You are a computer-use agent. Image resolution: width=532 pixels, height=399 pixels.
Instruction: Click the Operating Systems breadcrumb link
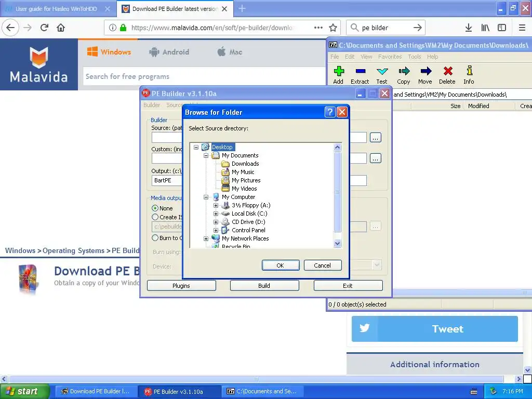tap(73, 251)
